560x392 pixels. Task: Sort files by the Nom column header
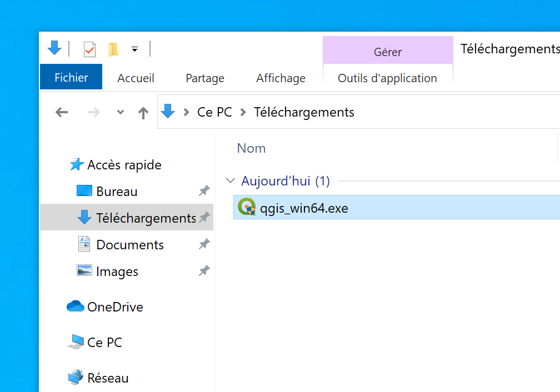[251, 148]
